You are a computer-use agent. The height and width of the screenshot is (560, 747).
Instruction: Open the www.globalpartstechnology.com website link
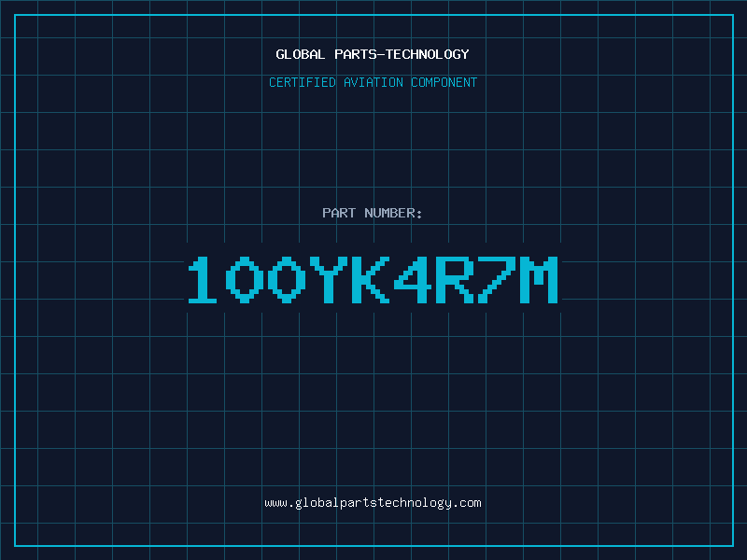tap(373, 503)
